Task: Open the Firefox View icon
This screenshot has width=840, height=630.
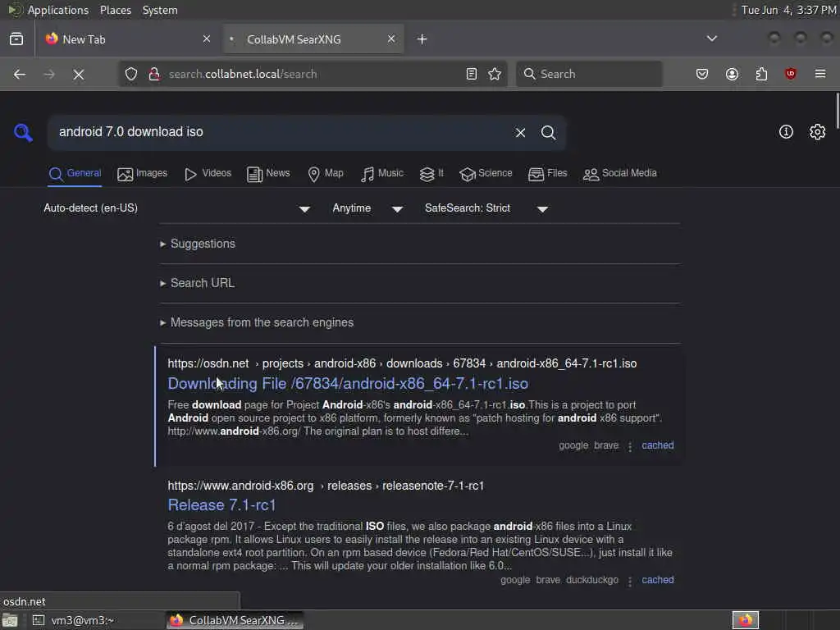Action: point(16,39)
